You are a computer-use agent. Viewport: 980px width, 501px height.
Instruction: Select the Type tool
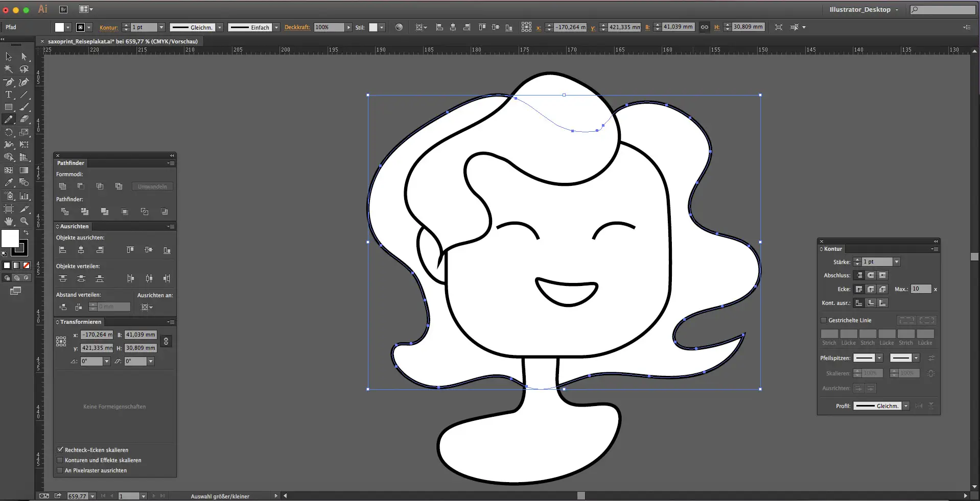pos(9,94)
